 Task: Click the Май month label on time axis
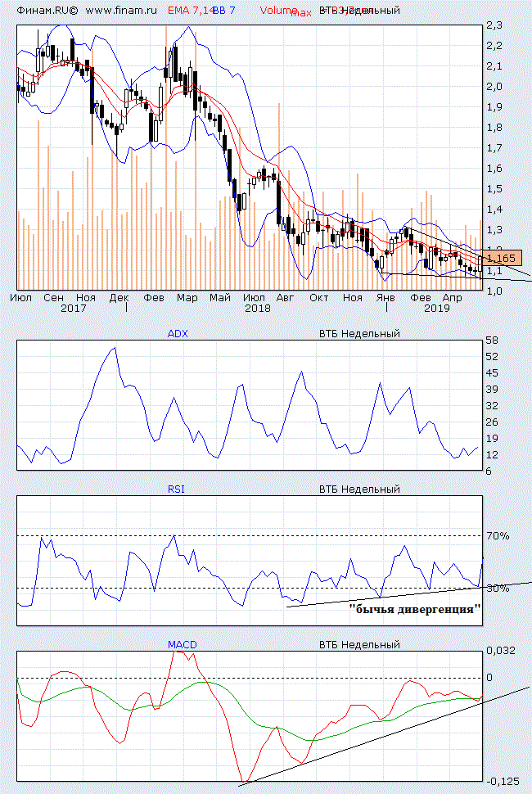tap(220, 298)
